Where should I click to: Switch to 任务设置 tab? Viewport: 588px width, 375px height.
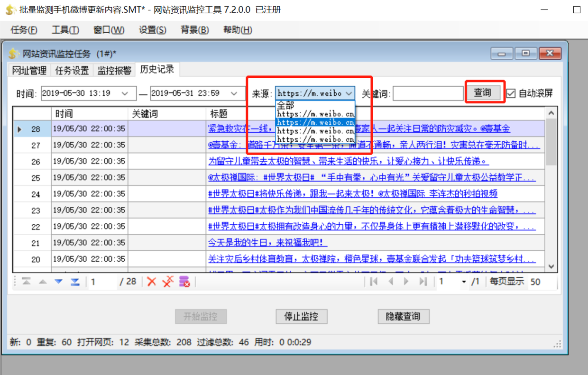(x=72, y=71)
